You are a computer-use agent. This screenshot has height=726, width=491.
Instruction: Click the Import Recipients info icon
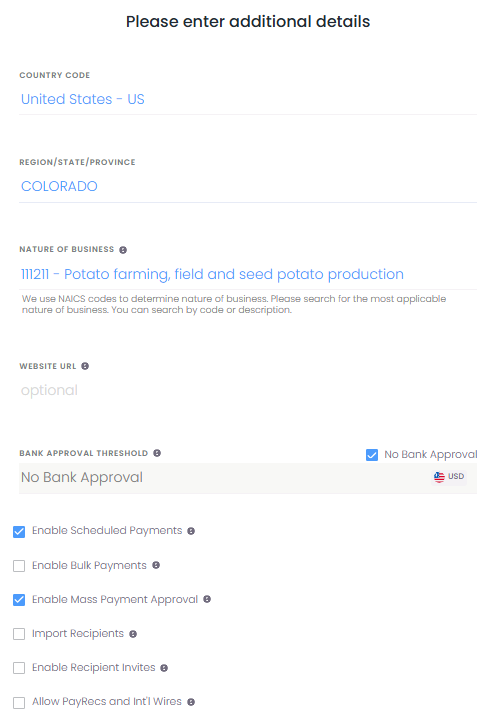coord(133,634)
